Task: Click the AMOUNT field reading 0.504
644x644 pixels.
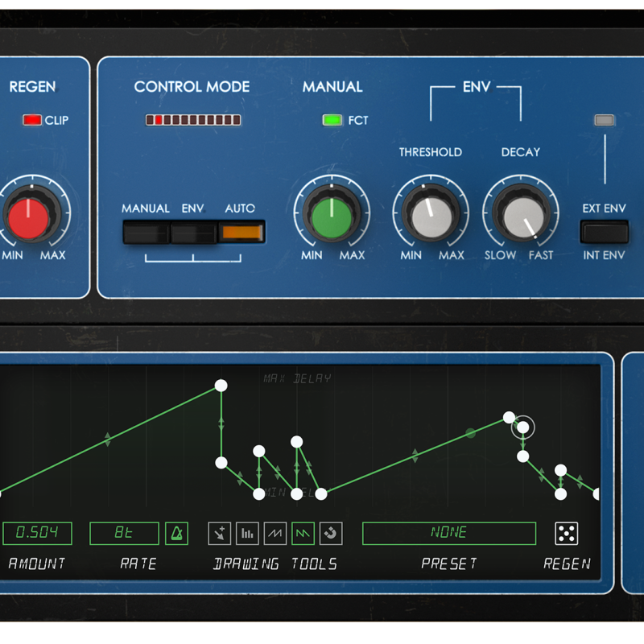Action: coord(37,533)
